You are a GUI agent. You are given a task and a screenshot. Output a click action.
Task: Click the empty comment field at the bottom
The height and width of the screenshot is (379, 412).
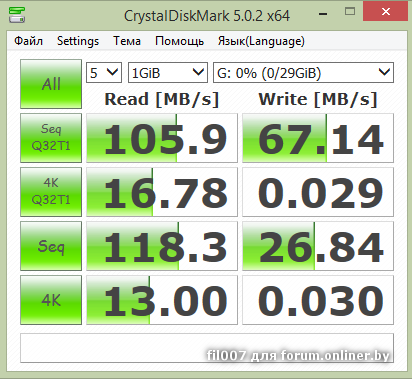click(207, 348)
